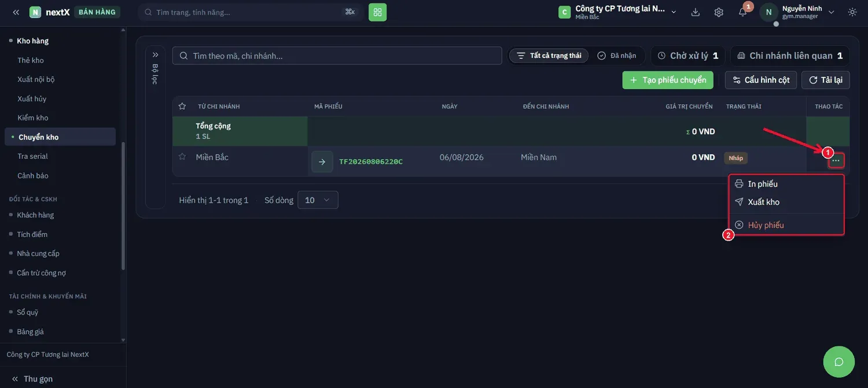Focus the Tìm theo mã, chi nhánh search field
Screen dimensions: 868x388
tap(337, 56)
